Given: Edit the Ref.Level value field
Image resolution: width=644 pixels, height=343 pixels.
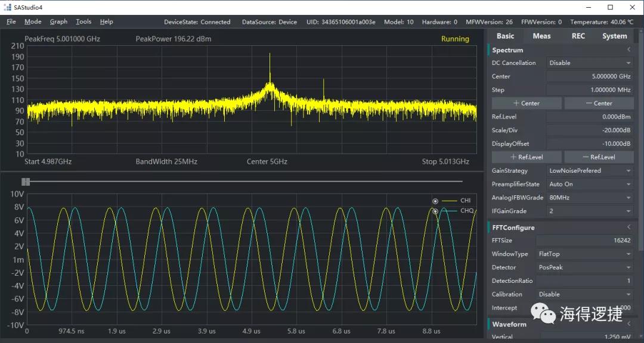Looking at the screenshot, I should (590, 117).
